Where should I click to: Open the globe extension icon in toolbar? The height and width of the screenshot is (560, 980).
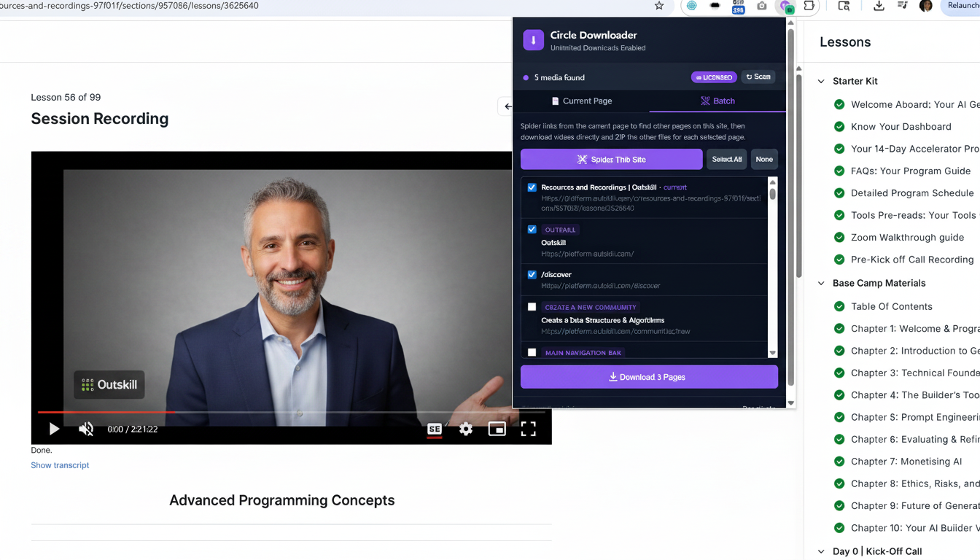pyautogui.click(x=691, y=6)
